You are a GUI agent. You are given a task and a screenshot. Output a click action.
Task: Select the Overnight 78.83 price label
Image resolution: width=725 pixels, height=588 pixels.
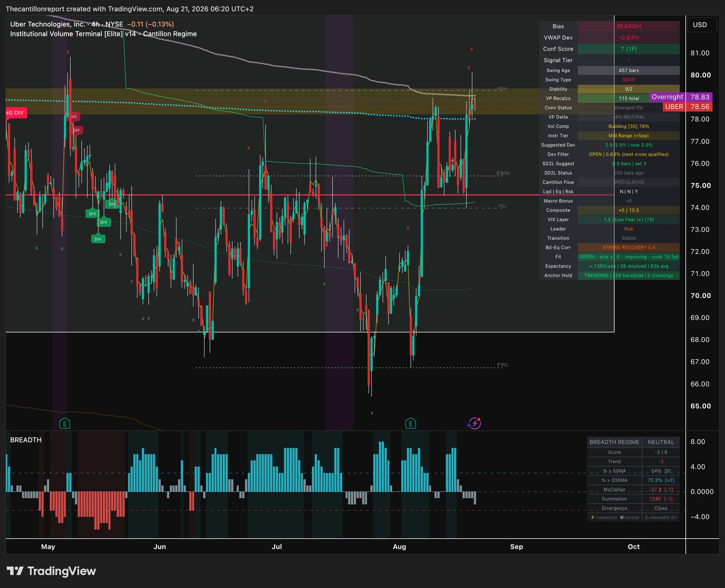(x=681, y=97)
